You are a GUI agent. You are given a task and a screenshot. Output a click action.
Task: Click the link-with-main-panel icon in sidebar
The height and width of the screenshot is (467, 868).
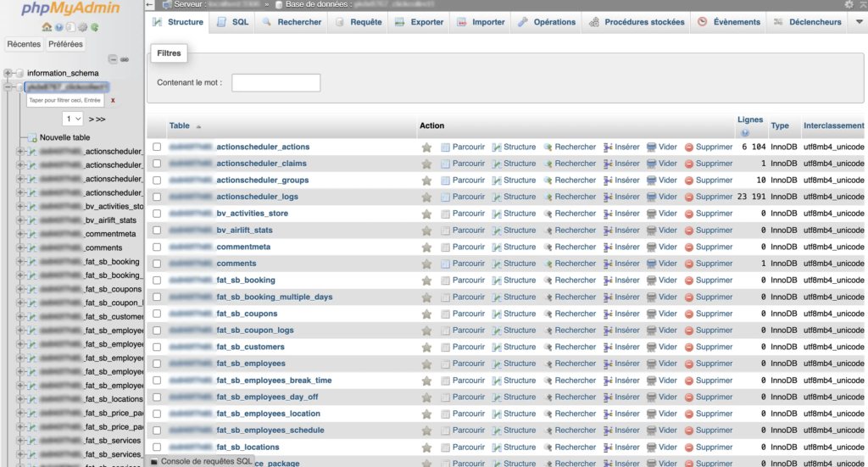tap(125, 59)
